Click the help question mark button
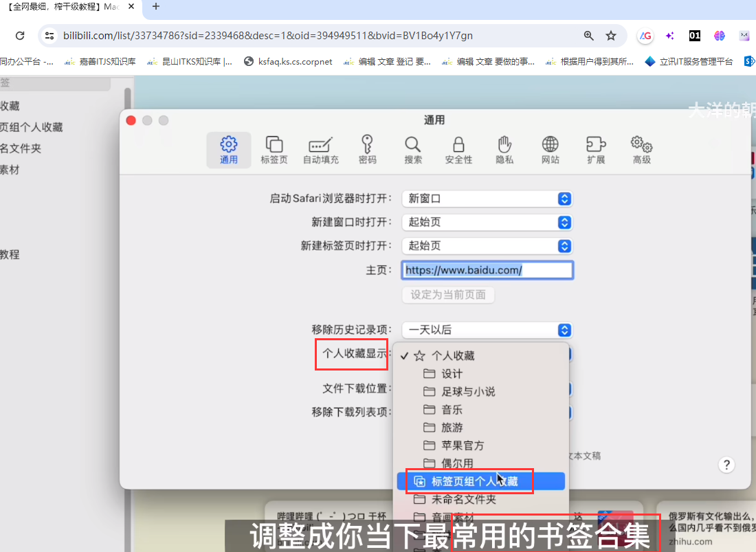 click(x=726, y=465)
